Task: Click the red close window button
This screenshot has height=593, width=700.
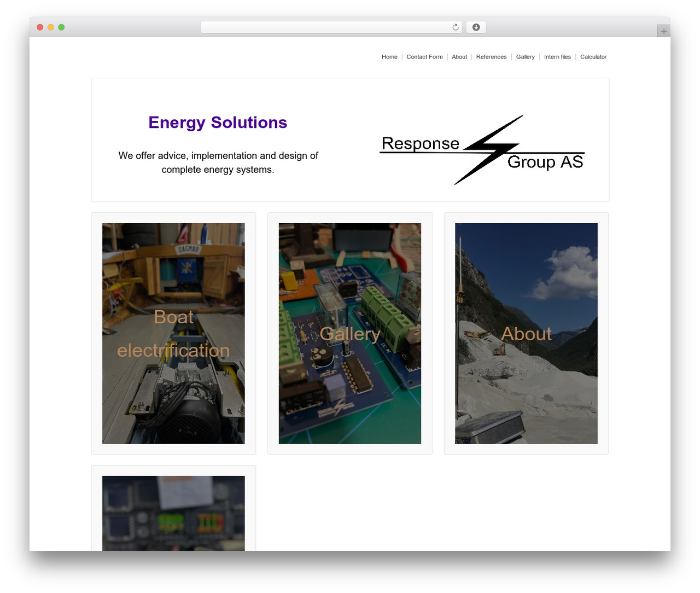Action: 40,27
